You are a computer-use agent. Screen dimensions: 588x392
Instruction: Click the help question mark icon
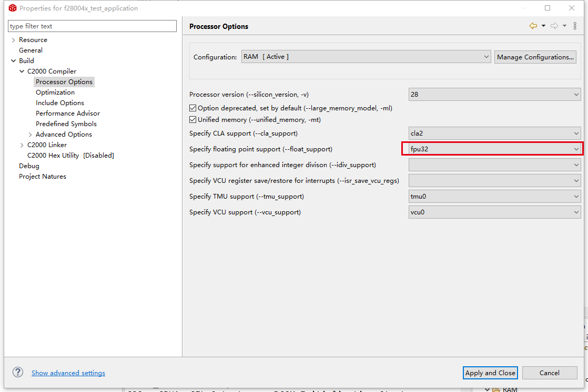coord(18,372)
